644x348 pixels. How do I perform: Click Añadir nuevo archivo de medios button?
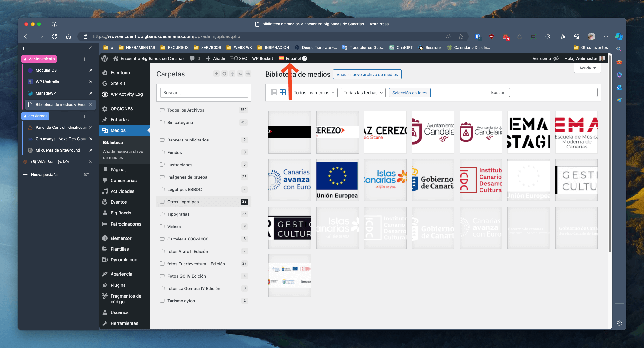(x=367, y=74)
